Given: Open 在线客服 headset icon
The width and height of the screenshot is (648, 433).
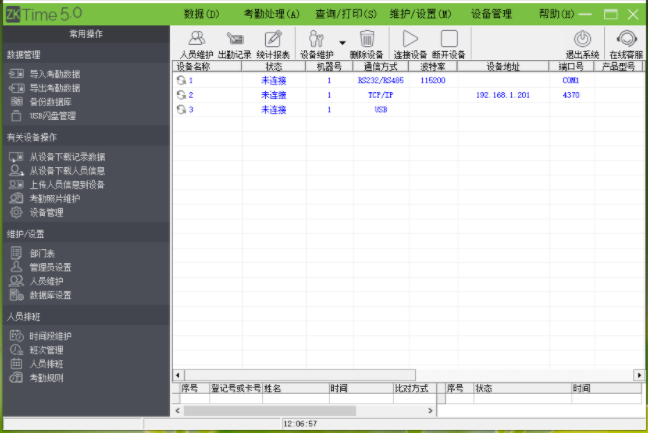Looking at the screenshot, I should [x=626, y=43].
